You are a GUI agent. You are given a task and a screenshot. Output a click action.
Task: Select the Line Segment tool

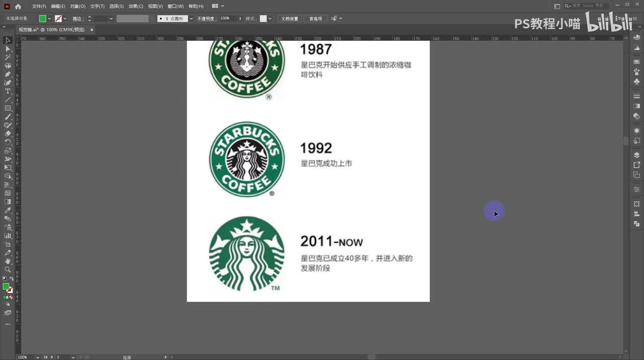coord(8,100)
